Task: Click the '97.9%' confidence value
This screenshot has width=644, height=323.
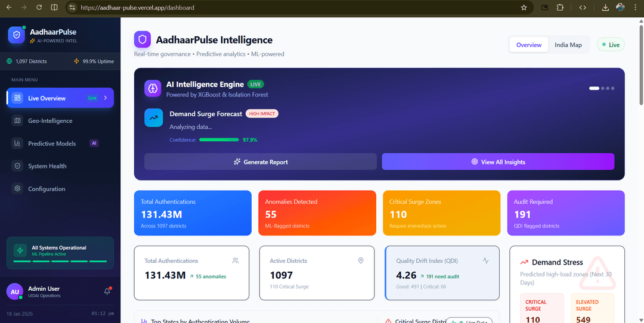Action: (250, 140)
